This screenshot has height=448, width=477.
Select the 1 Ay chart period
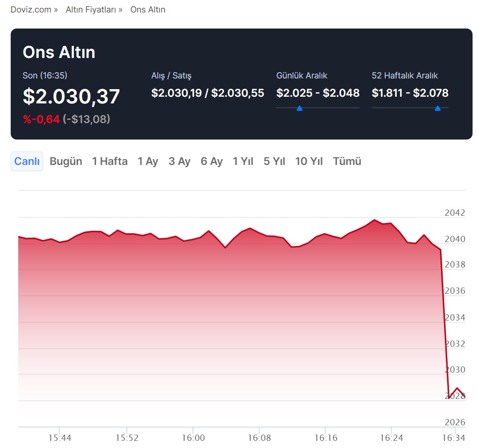tap(148, 161)
